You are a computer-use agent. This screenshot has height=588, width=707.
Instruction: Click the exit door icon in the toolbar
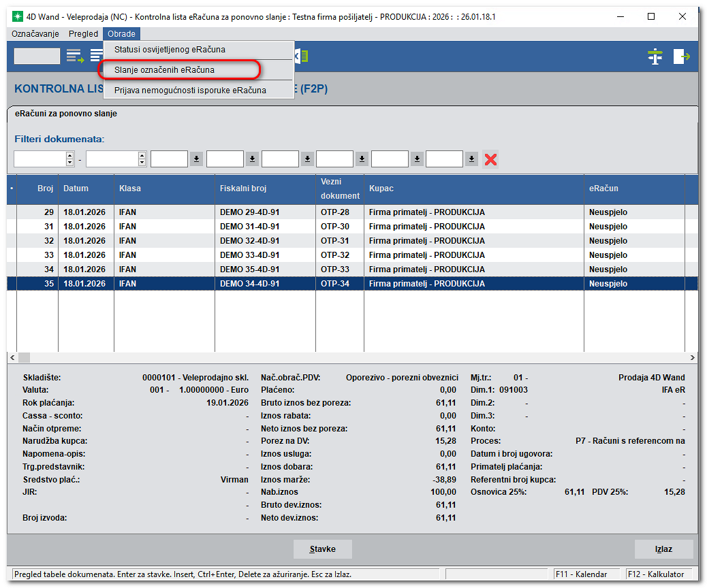(681, 56)
